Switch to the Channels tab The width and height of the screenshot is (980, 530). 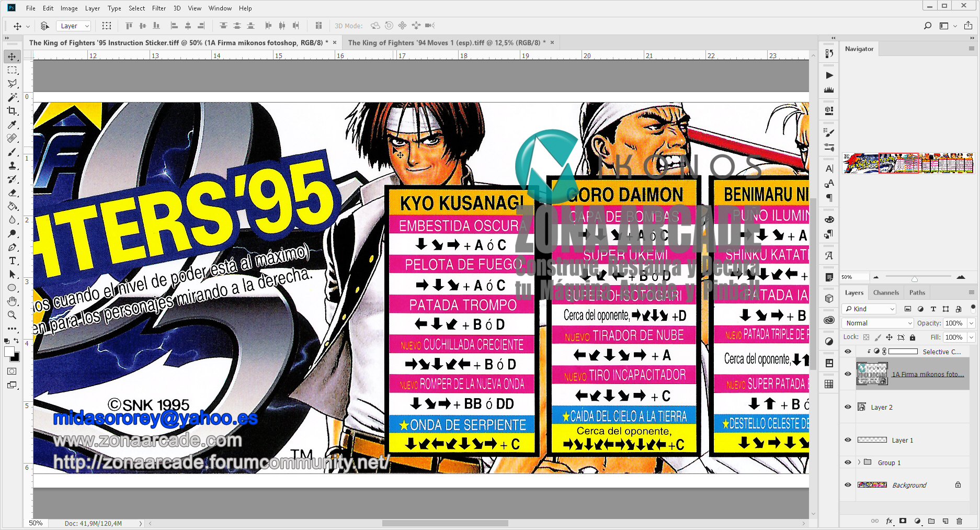coord(886,292)
